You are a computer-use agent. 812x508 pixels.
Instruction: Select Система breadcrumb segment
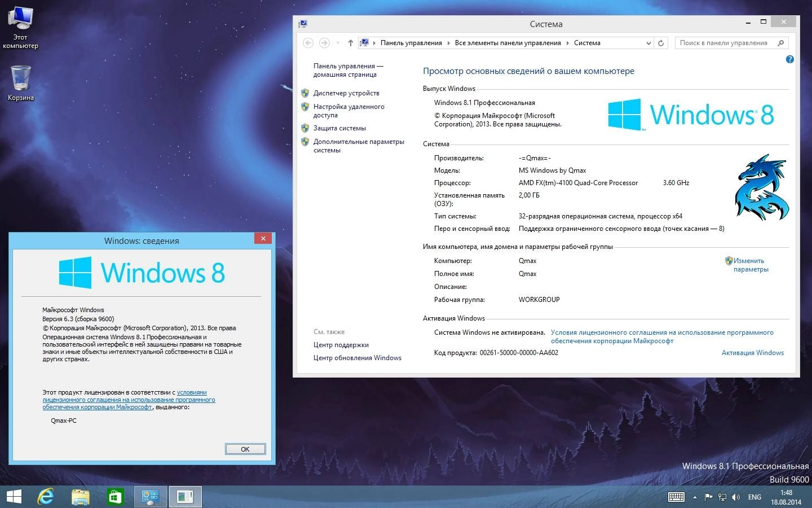587,43
